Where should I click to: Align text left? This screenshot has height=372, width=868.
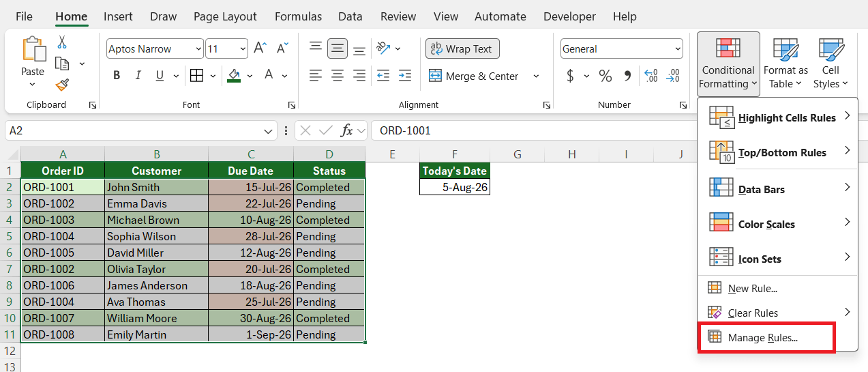pos(316,76)
